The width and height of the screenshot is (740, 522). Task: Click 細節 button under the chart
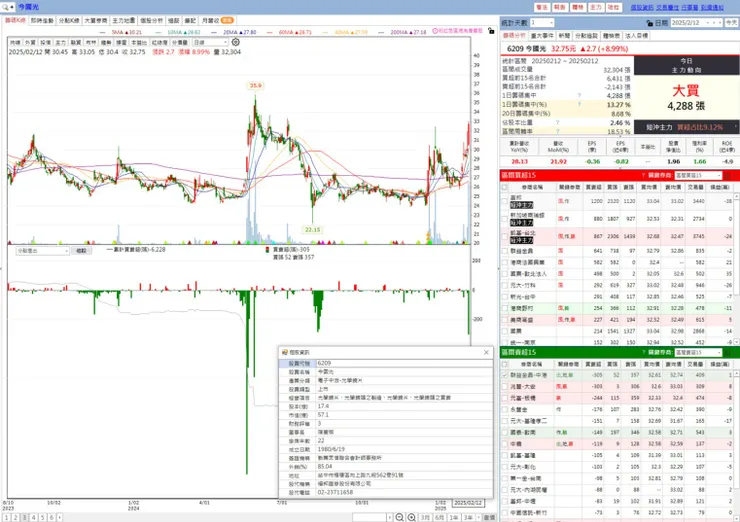(x=82, y=251)
